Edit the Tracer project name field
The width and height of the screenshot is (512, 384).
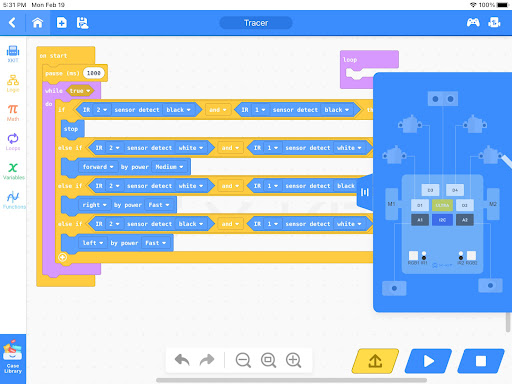click(x=256, y=23)
